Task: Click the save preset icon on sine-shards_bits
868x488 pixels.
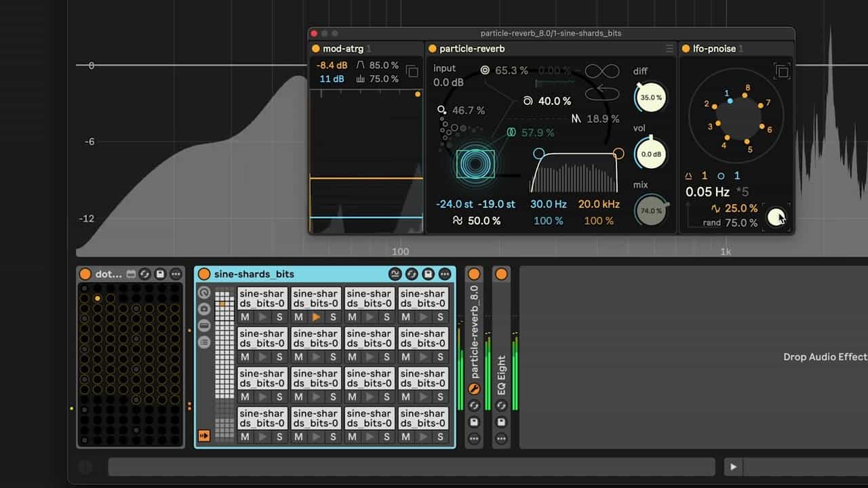Action: point(428,274)
